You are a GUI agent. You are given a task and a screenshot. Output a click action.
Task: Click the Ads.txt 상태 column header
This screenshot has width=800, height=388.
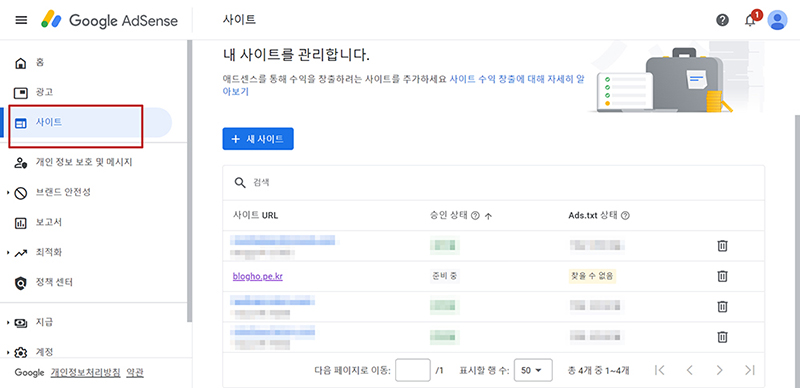pyautogui.click(x=593, y=216)
